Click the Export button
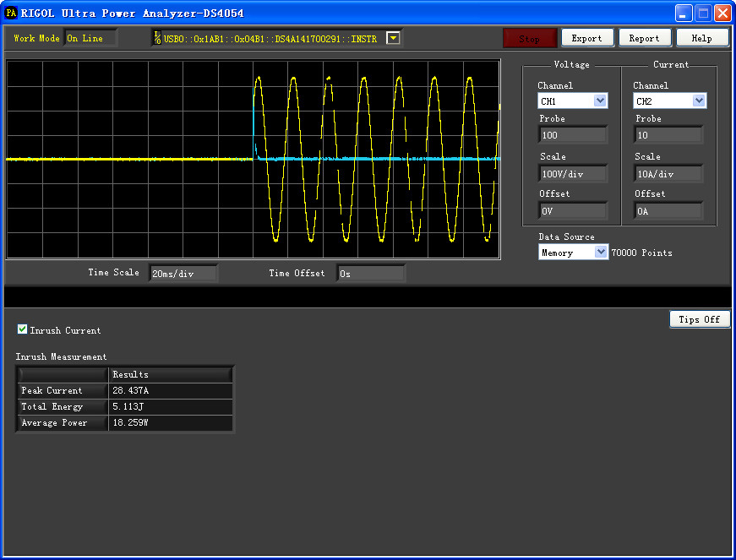The height and width of the screenshot is (560, 736). click(x=587, y=38)
